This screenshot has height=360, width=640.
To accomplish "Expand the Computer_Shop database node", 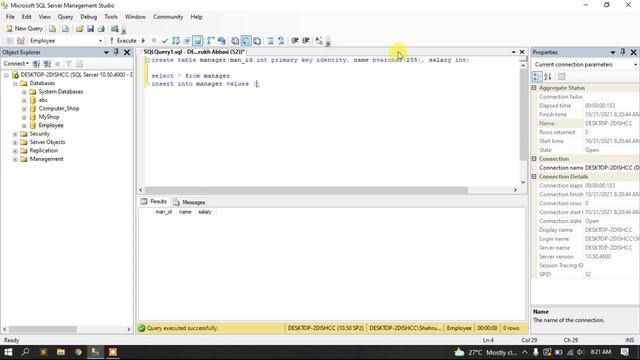I will point(24,109).
